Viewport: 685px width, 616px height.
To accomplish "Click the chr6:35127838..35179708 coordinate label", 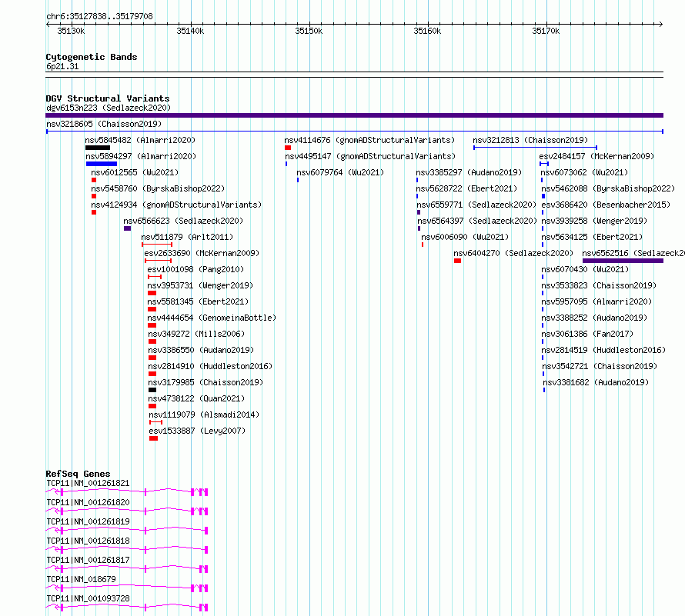I will coord(99,17).
